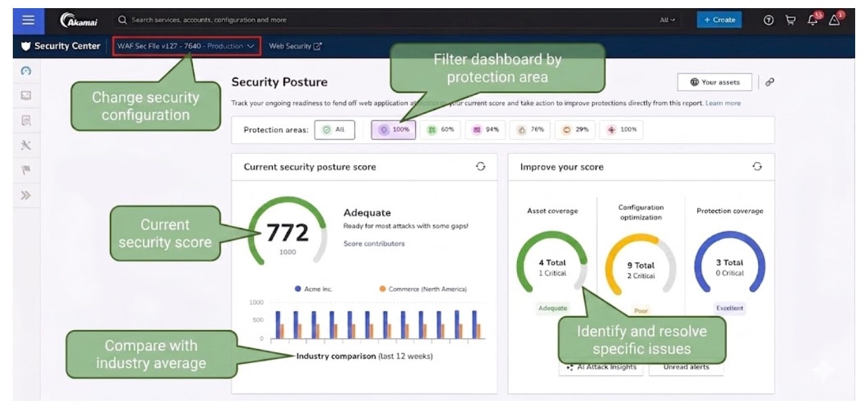868x409 pixels.
Task: Select the dashboard gauge sidebar icon
Action: pyautogui.click(x=26, y=71)
